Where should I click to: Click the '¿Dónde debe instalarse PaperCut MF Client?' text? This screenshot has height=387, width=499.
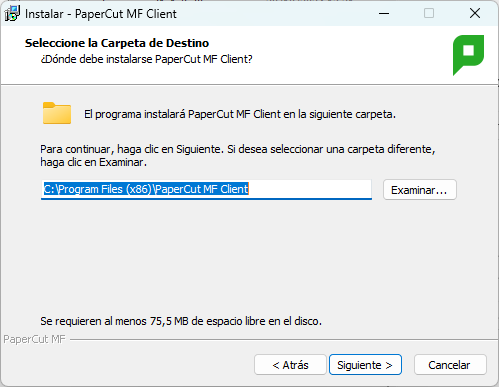[x=146, y=59]
